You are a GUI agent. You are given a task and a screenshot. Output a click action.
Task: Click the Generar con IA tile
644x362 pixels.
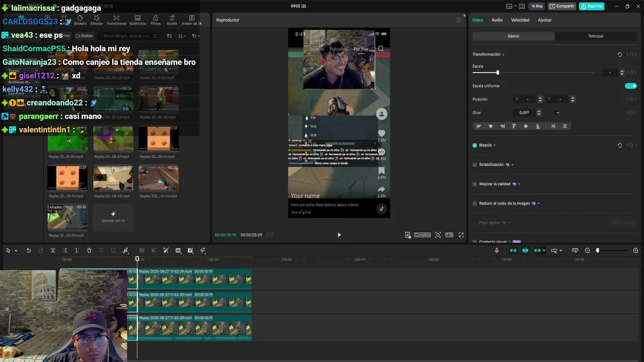pos(113,217)
